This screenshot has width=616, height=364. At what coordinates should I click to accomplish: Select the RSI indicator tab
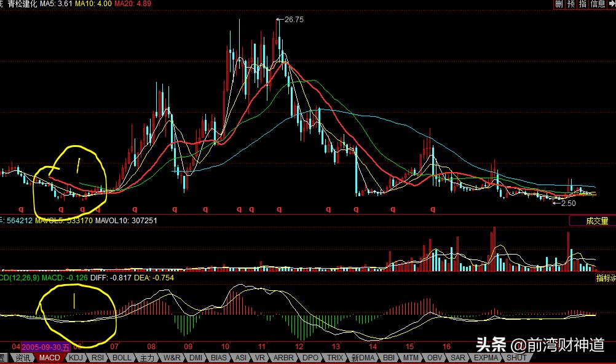pos(98,357)
